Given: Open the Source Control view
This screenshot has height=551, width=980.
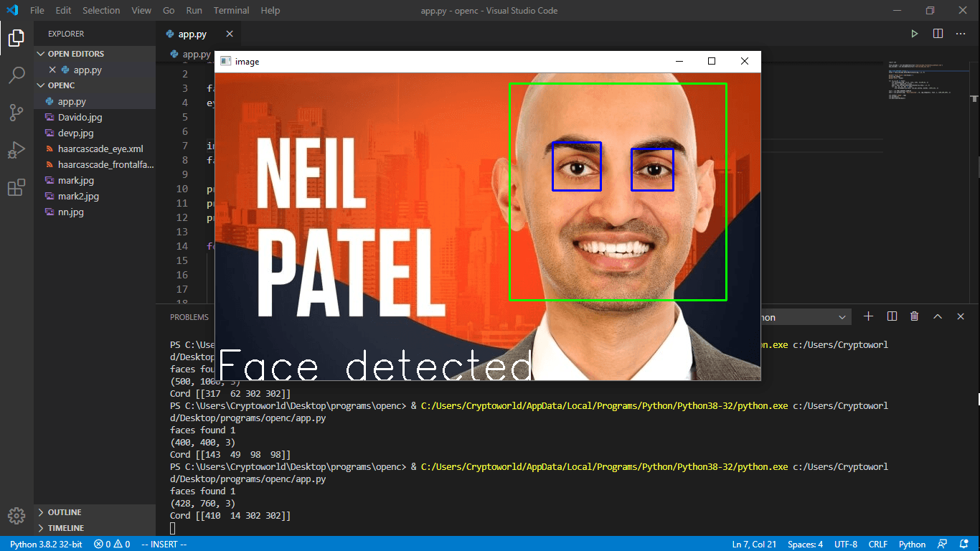Looking at the screenshot, I should (17, 113).
